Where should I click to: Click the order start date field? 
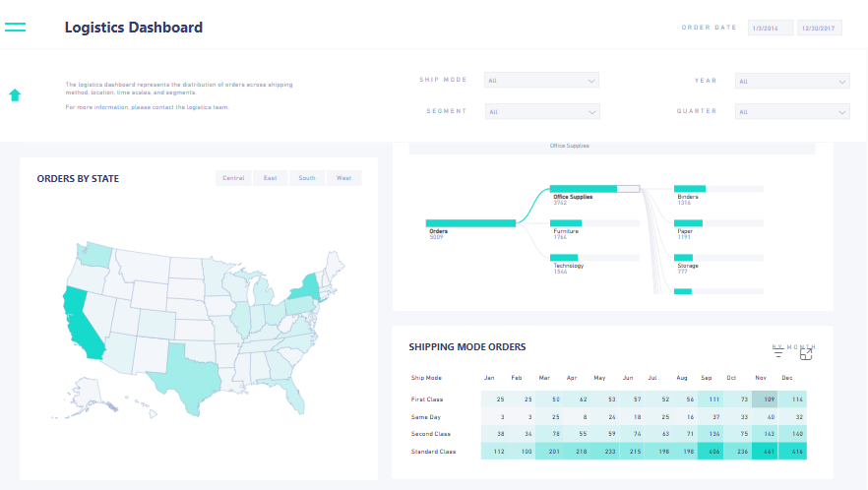pyautogui.click(x=770, y=29)
